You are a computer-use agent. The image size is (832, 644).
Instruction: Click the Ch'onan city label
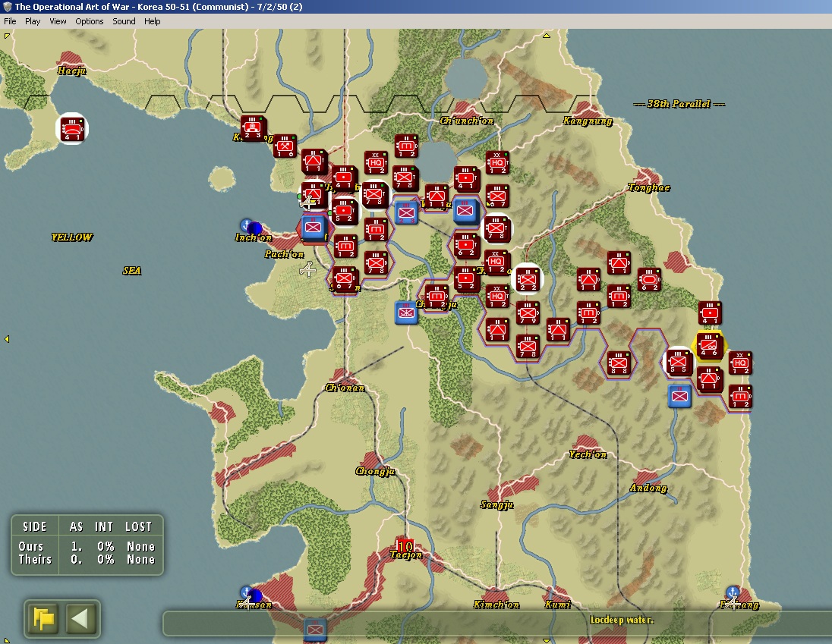coord(345,388)
